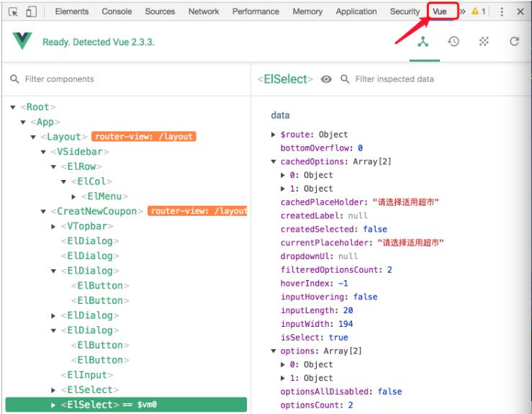Click the refresh icon in Vue panel
The height and width of the screenshot is (414, 532).
coord(514,42)
